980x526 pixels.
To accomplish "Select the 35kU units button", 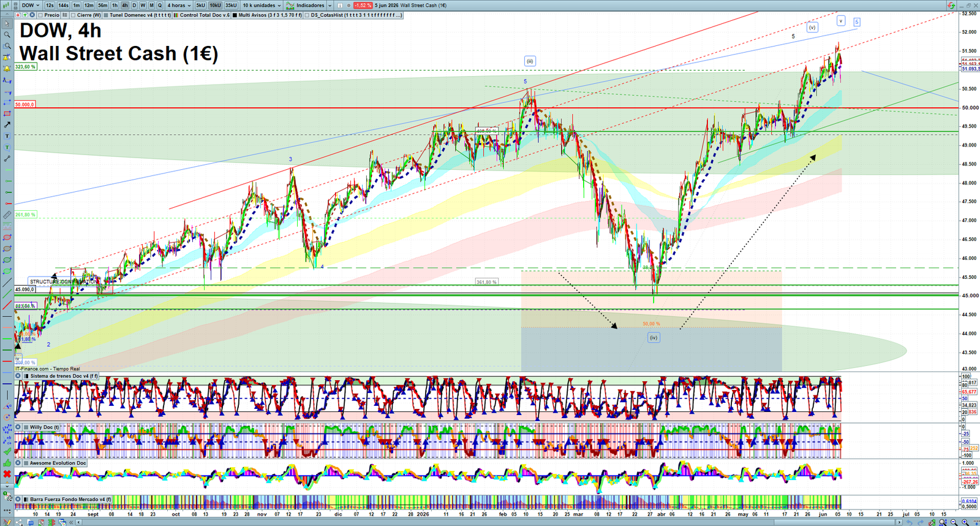I will [231, 5].
